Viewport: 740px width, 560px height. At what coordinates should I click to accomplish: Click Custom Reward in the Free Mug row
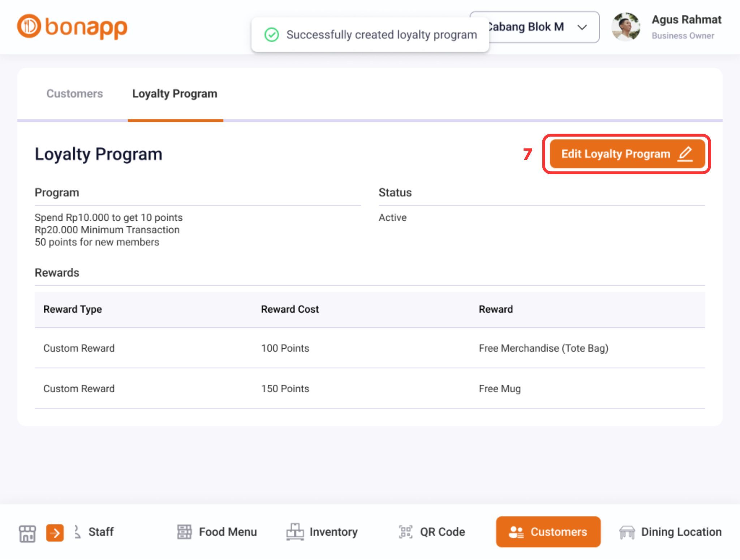79,389
